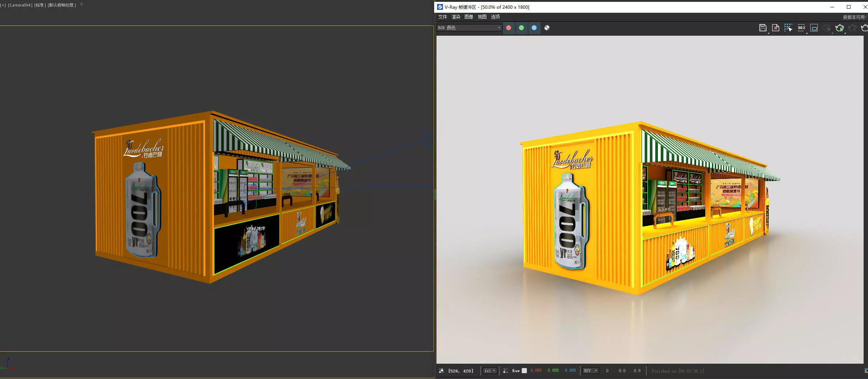The width and height of the screenshot is (868, 379).
Task: Toggle the red channel in V-Ray frame buffer
Action: [509, 28]
